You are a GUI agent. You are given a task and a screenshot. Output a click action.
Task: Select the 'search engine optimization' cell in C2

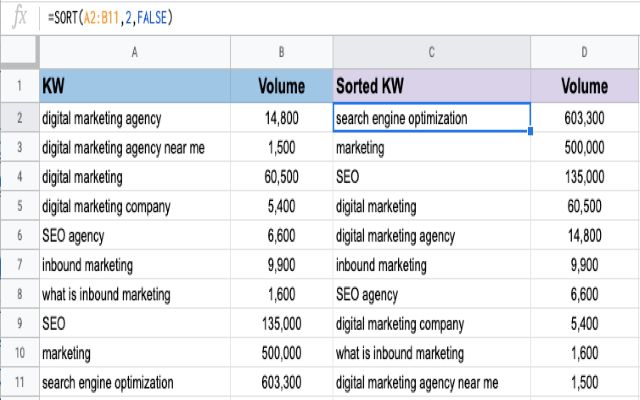(x=431, y=118)
